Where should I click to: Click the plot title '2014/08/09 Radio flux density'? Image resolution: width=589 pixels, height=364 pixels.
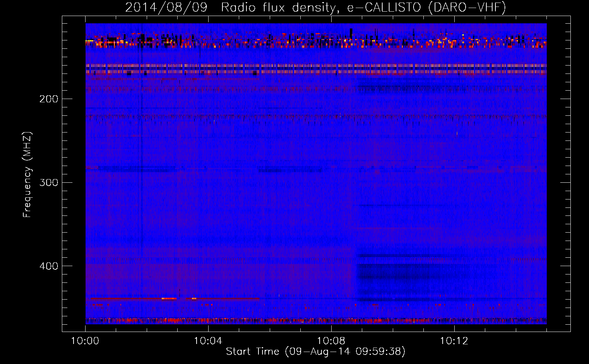pos(316,7)
